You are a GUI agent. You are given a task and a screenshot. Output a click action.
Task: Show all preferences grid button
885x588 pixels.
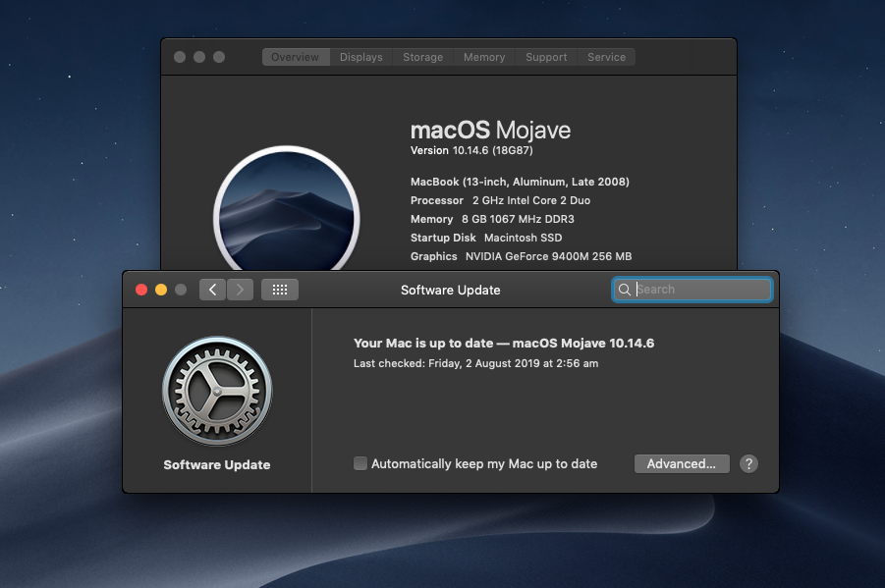point(280,290)
